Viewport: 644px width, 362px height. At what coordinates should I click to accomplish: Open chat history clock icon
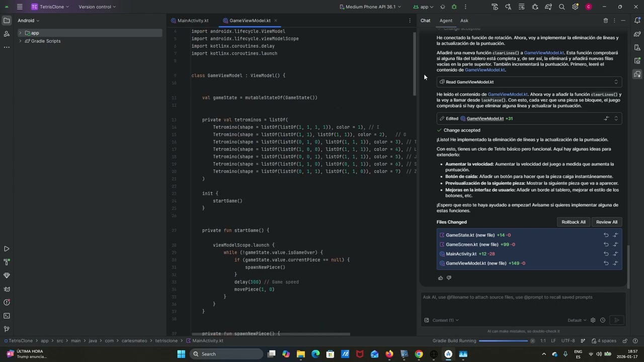tap(603, 320)
